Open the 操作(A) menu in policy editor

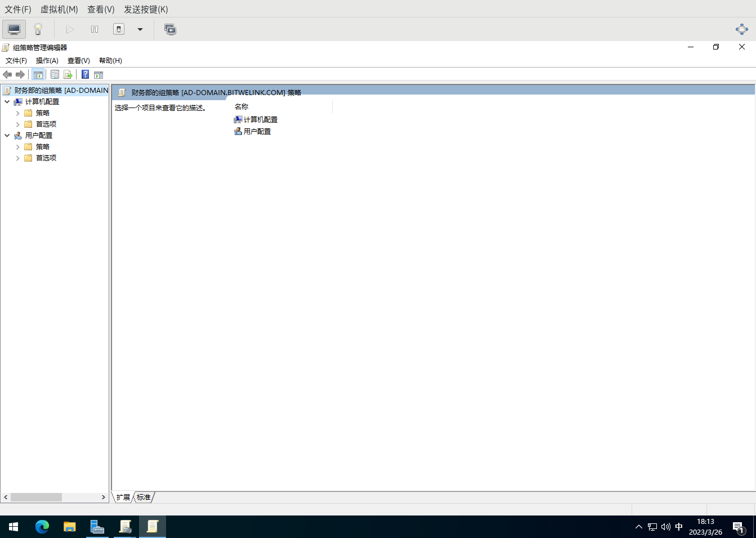tap(47, 61)
